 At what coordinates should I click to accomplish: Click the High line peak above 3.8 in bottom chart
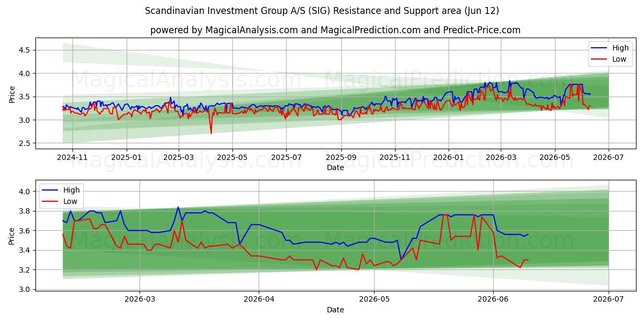pos(178,207)
